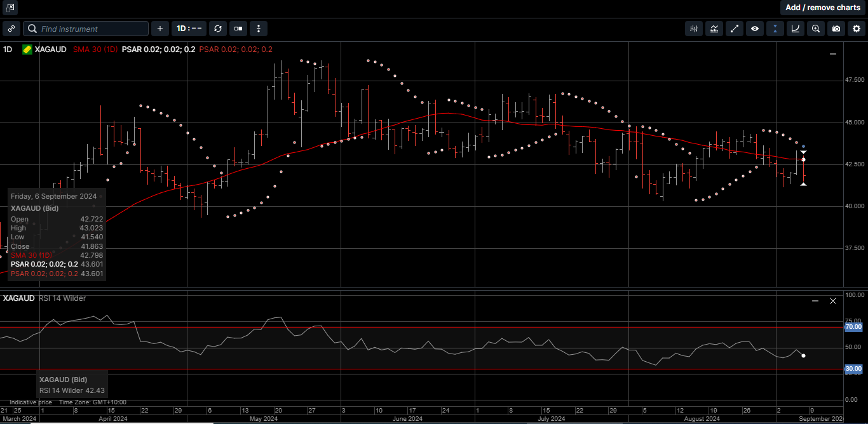Open the chart settings gear
The width and height of the screenshot is (868, 424).
click(857, 29)
